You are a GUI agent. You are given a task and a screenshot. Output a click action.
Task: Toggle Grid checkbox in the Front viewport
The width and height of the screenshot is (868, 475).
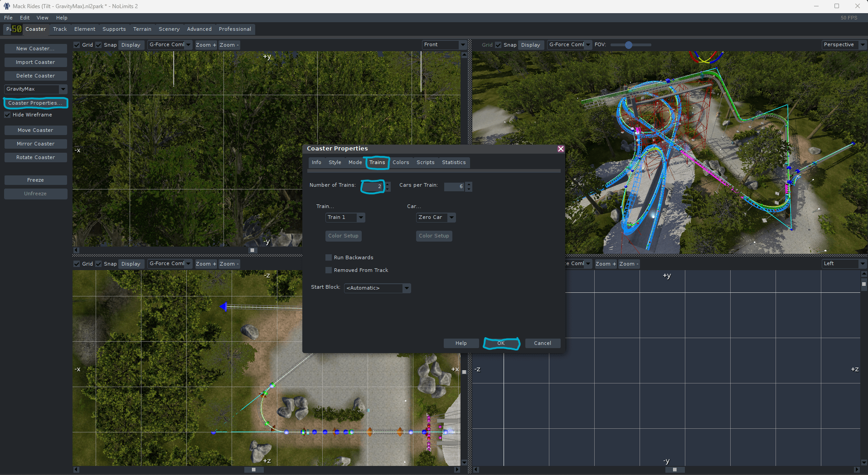pyautogui.click(x=77, y=45)
